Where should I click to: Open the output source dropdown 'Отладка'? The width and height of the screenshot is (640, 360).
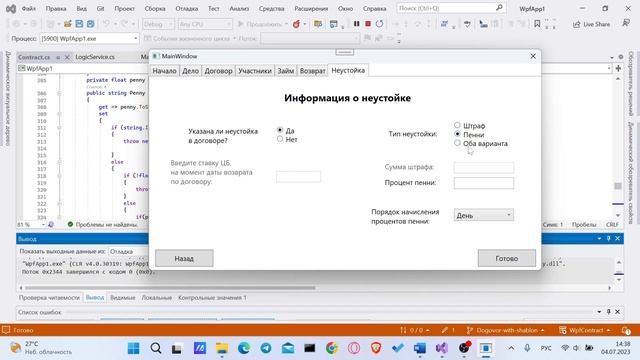click(x=129, y=251)
